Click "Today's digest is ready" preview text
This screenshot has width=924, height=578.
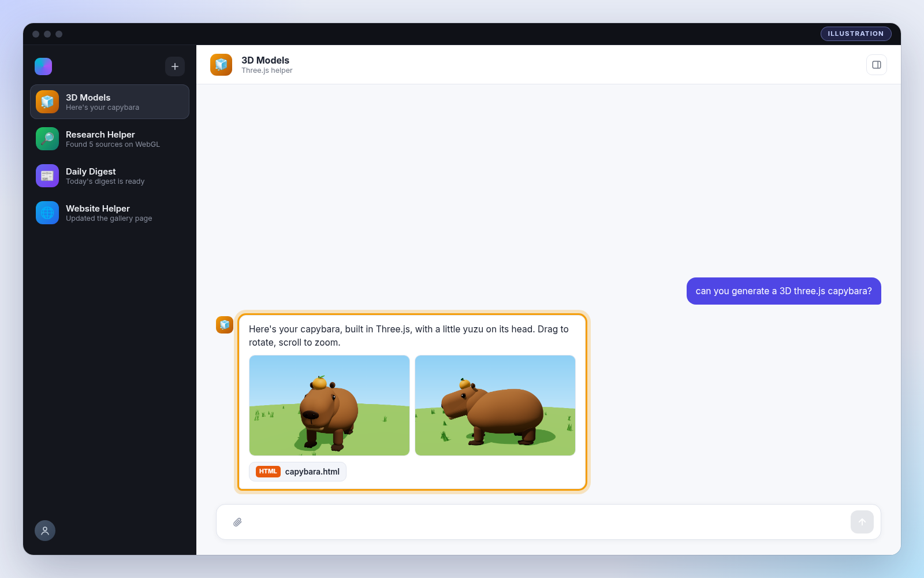[105, 181]
